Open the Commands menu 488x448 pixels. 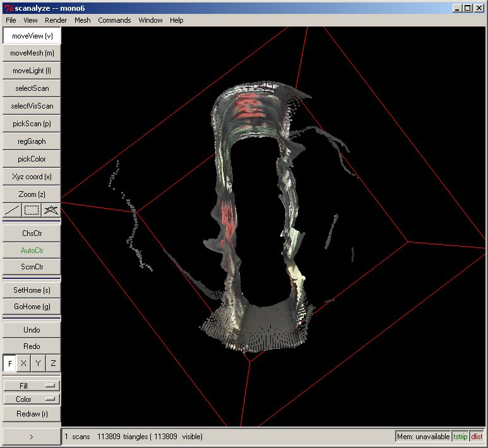click(x=114, y=20)
